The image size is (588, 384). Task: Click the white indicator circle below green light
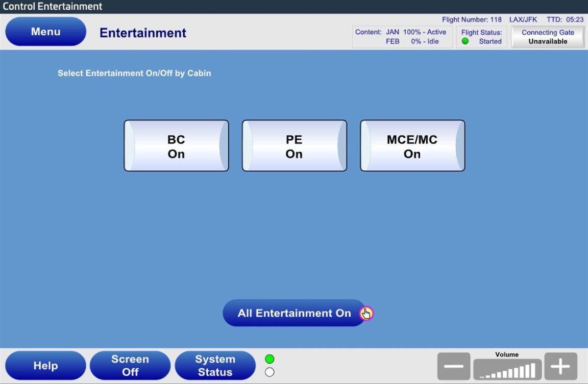click(270, 372)
